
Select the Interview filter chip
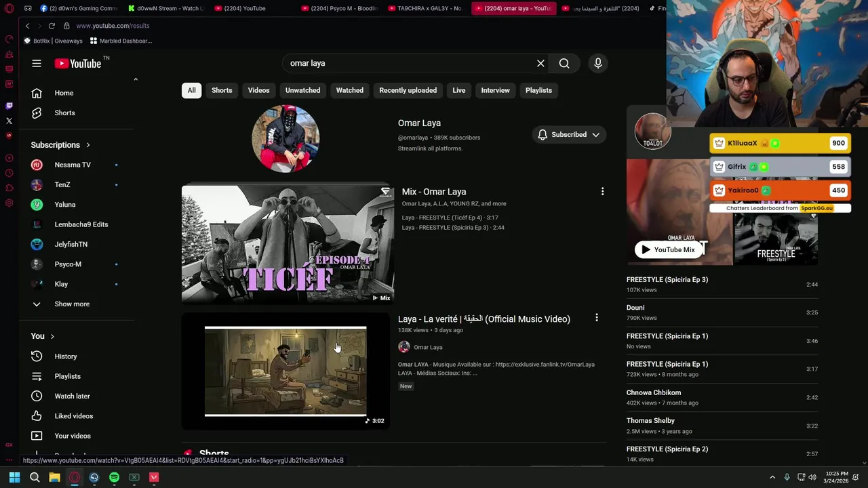495,90
